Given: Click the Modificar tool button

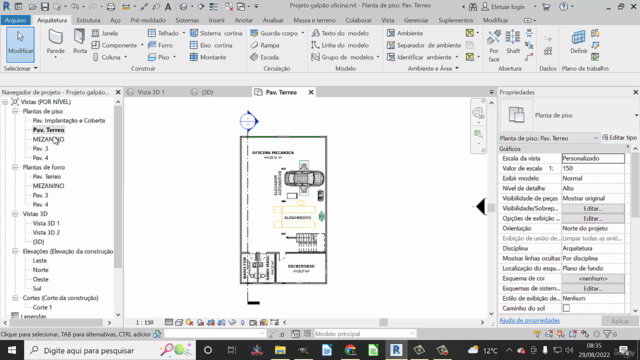Looking at the screenshot, I should [x=20, y=44].
